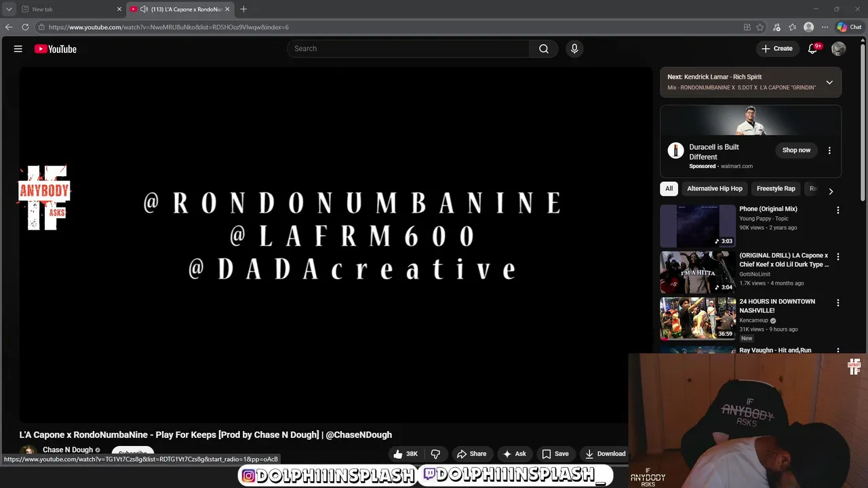
Task: Open more options for Nashville video
Action: 838,303
